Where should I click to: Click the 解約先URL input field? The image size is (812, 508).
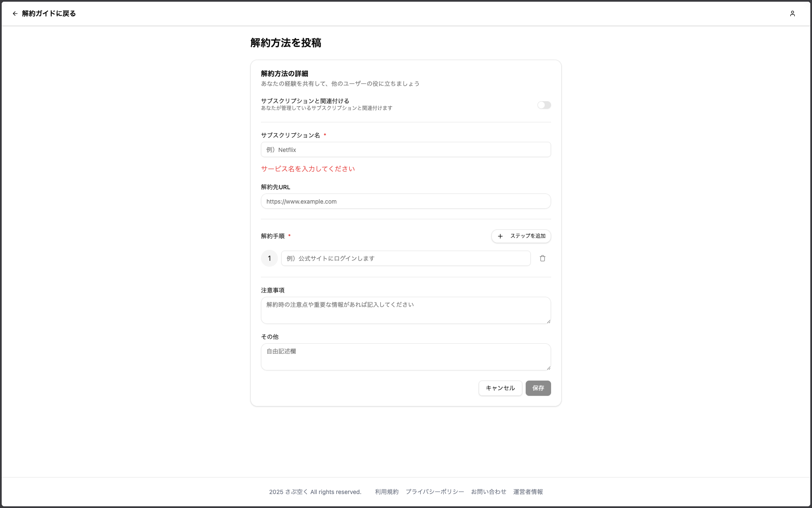(405, 201)
